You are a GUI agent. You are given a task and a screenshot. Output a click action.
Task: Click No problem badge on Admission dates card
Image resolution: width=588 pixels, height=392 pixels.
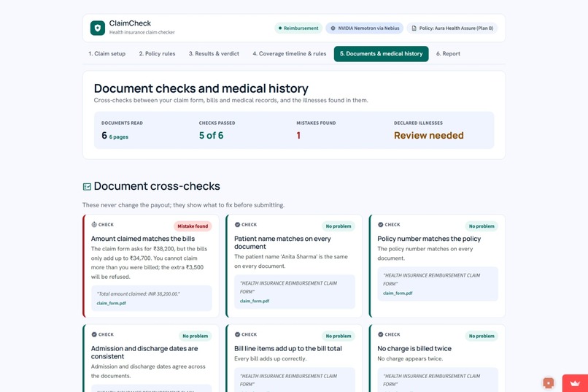click(x=195, y=336)
